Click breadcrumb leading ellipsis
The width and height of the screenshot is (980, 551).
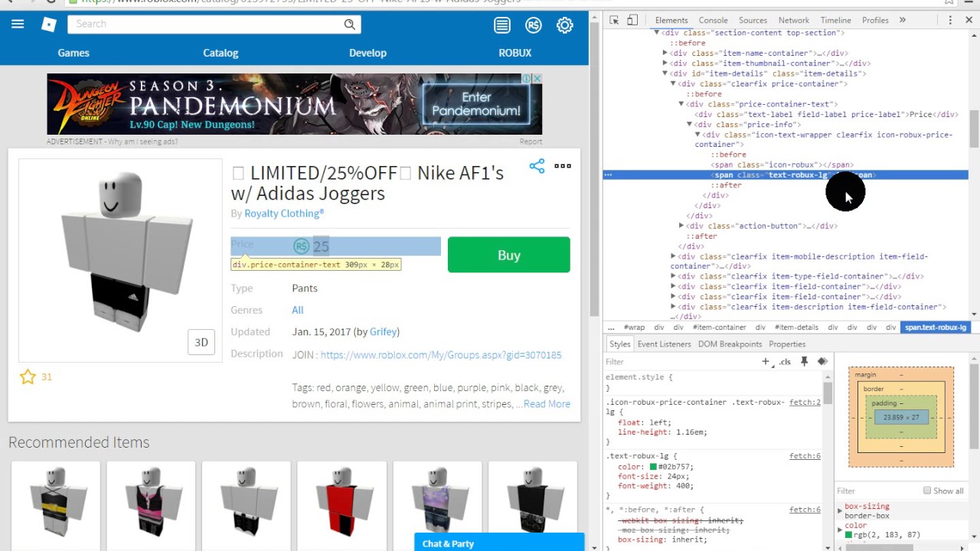[611, 328]
